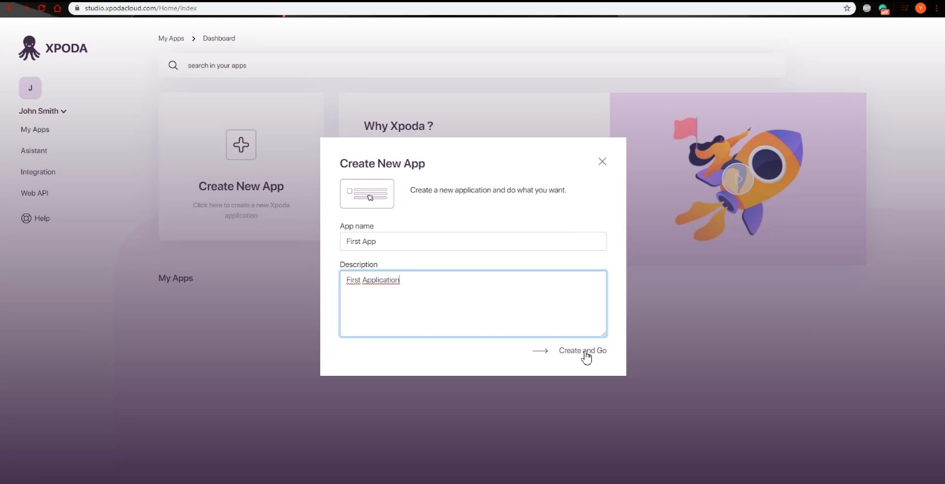
Task: Click the arrow icon beside Create and Go
Action: (540, 351)
